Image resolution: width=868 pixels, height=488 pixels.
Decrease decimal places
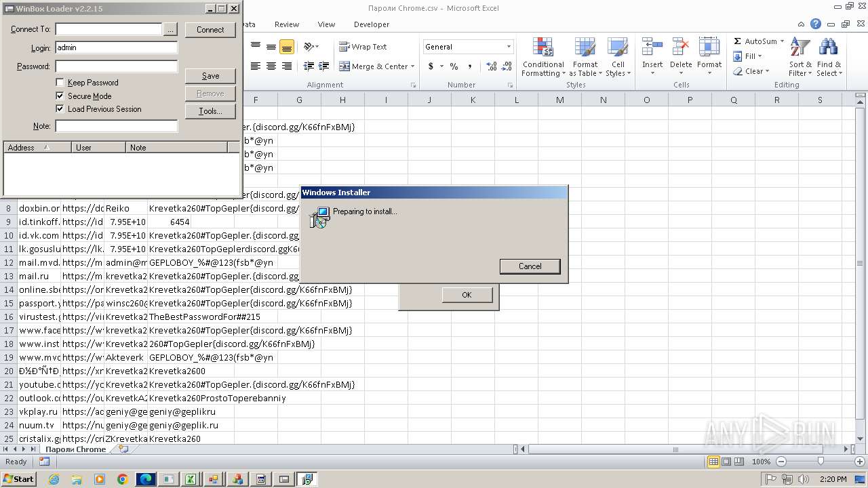point(508,66)
